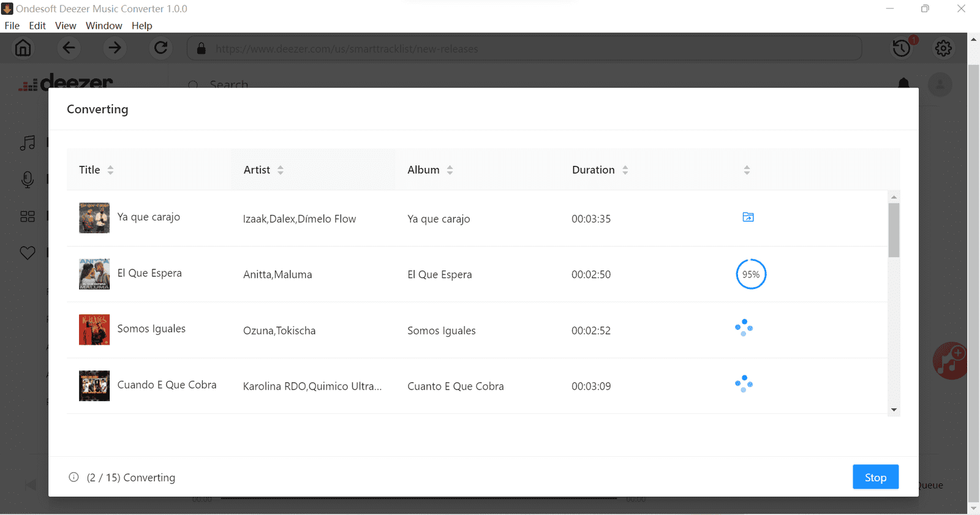
Task: Click the Deezer logo
Action: pos(66,83)
